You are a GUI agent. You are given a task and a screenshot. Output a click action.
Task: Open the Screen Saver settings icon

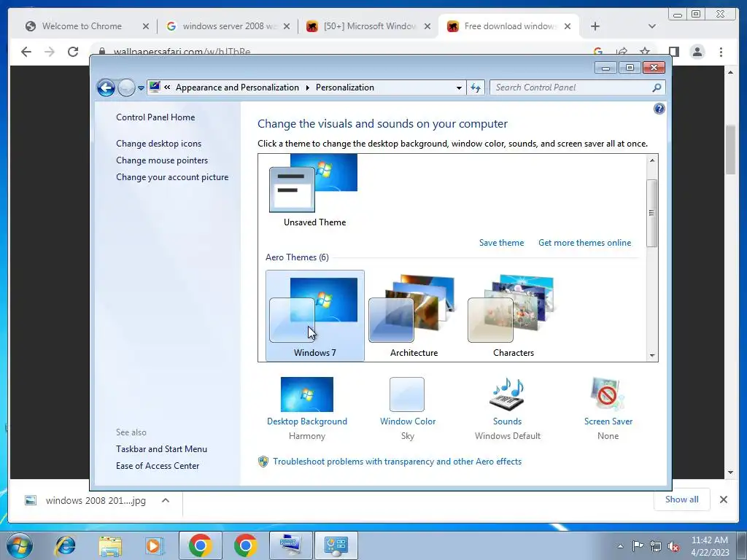click(608, 394)
